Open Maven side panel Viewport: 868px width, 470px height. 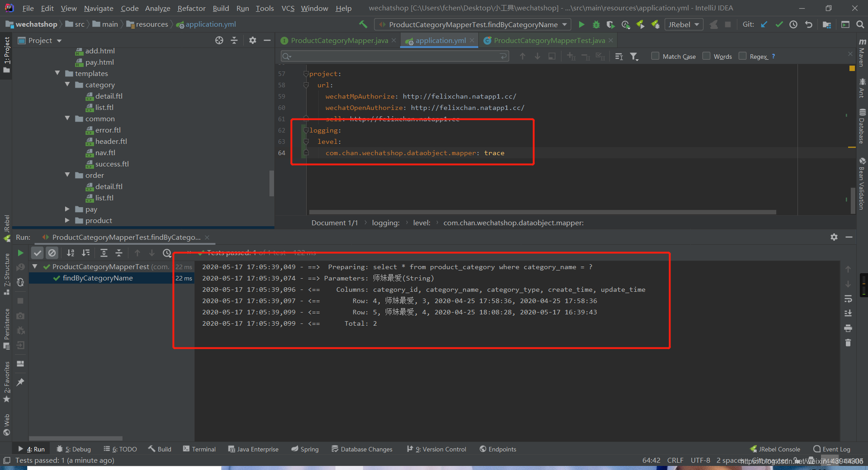(862, 52)
